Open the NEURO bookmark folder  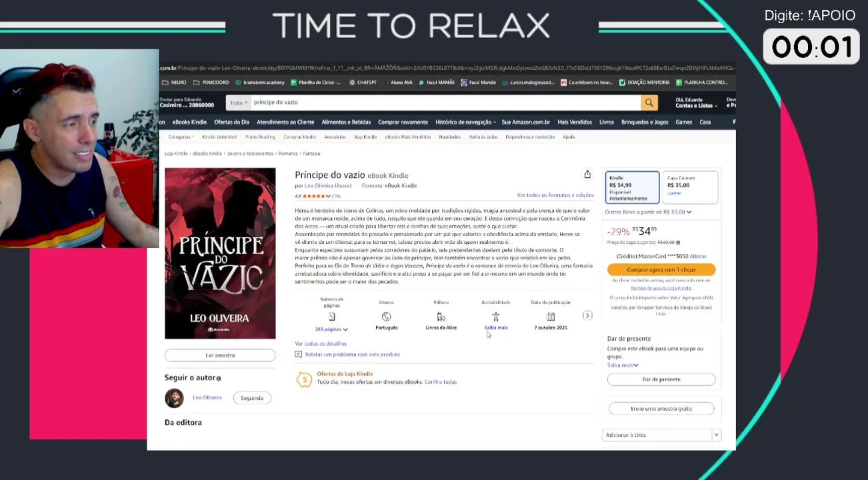pyautogui.click(x=173, y=83)
